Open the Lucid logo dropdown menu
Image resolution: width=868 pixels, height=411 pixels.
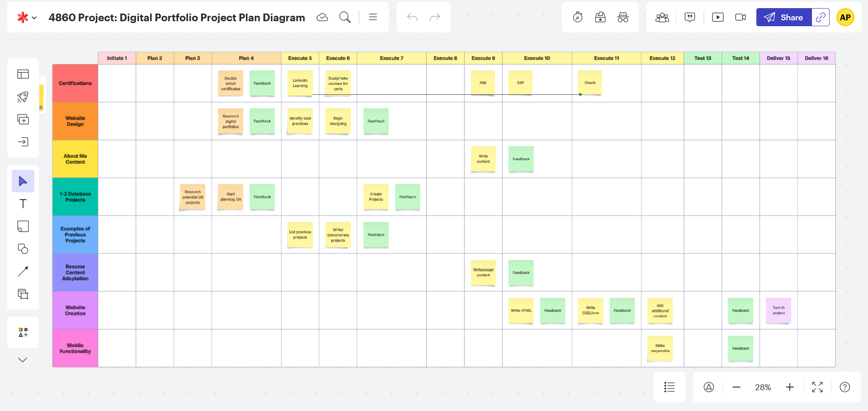point(27,18)
